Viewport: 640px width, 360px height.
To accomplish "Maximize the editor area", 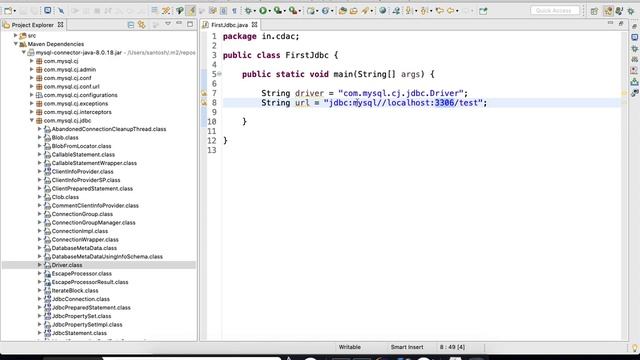I will coord(621,24).
